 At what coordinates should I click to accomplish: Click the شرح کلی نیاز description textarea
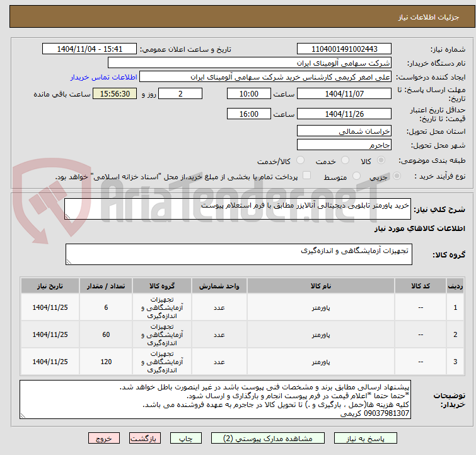238,209
